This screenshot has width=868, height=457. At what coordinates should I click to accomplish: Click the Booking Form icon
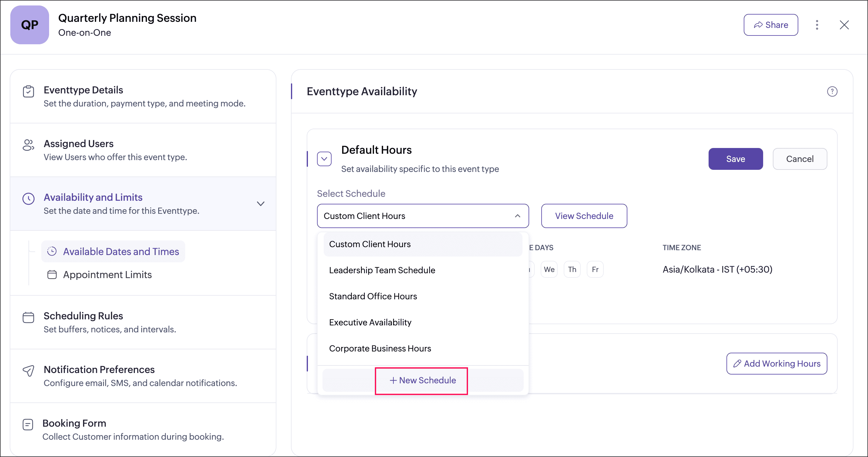[x=28, y=424]
